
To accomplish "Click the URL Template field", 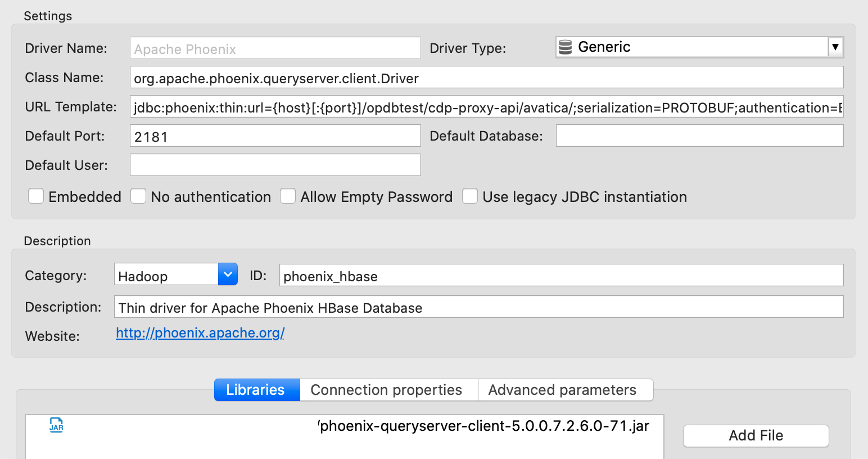I will (487, 107).
